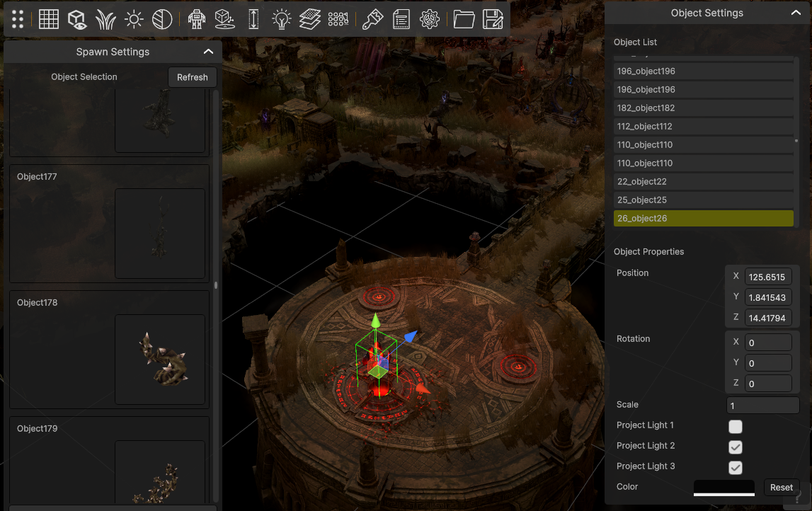The height and width of the screenshot is (511, 812).
Task: Open the grid settings tool
Action: [49, 20]
